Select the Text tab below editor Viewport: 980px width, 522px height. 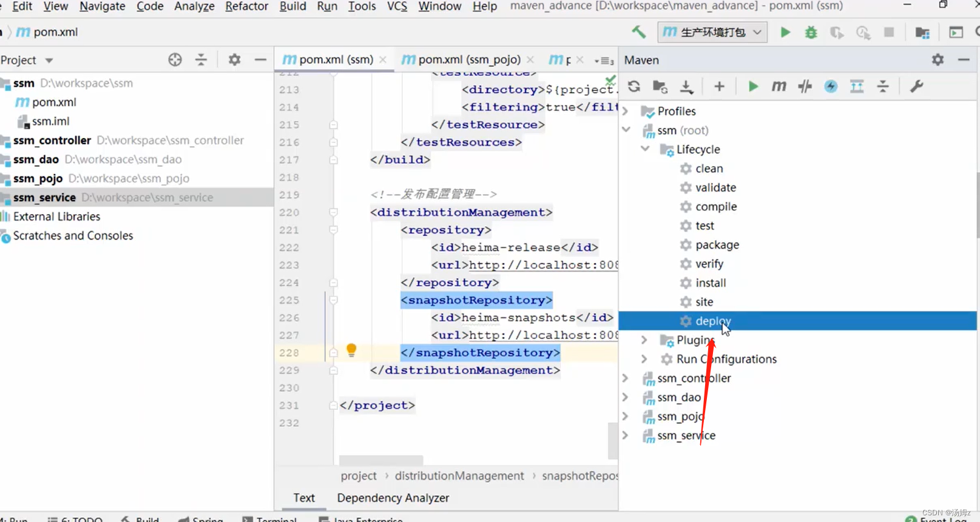(x=304, y=498)
